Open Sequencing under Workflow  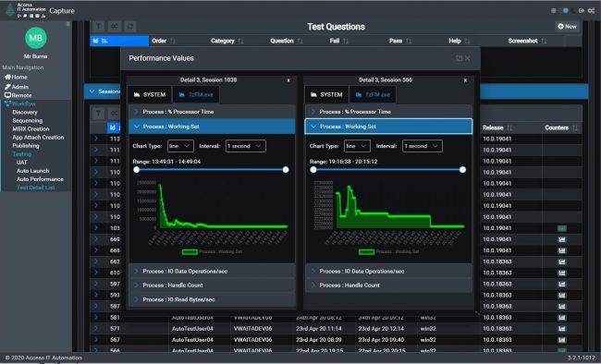(27, 121)
